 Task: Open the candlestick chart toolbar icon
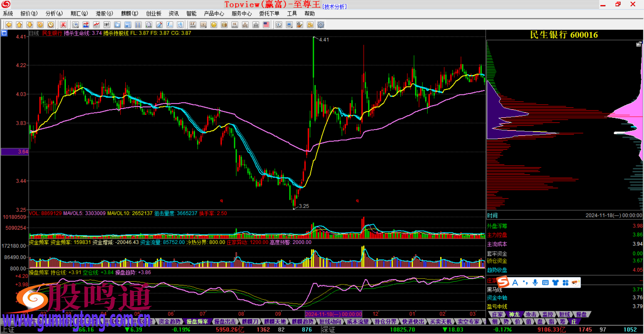pyautogui.click(x=107, y=25)
